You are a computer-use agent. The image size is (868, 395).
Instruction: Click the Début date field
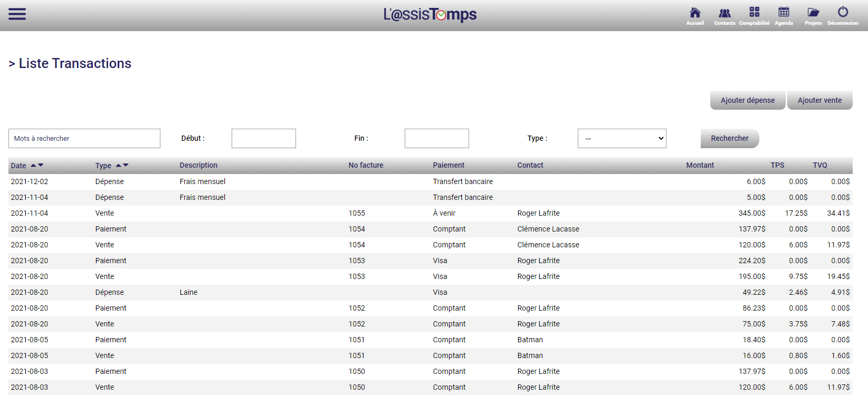[x=263, y=139]
